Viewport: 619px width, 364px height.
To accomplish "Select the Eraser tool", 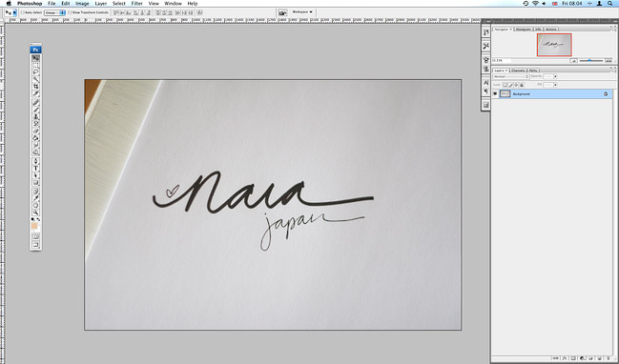I will click(35, 131).
